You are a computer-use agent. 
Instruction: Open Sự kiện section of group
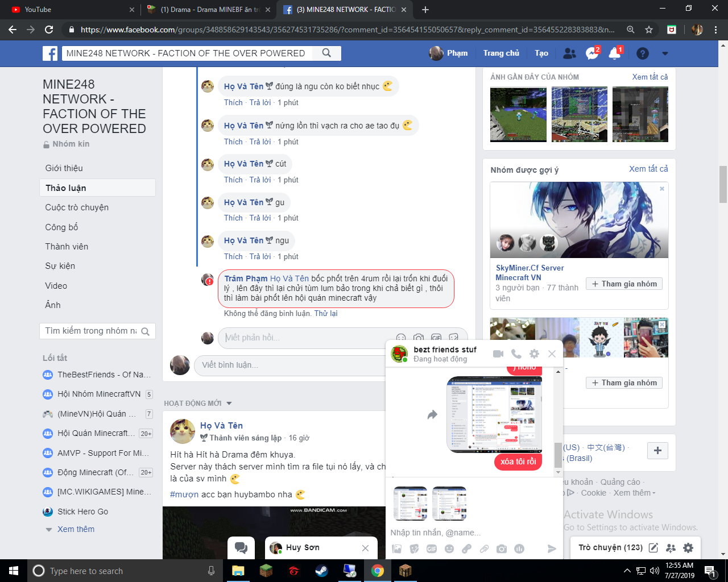[60, 266]
